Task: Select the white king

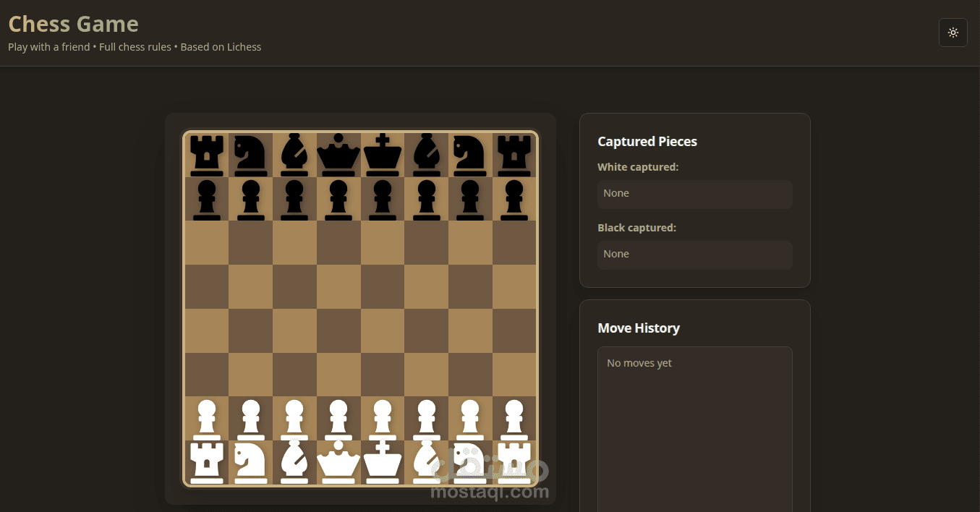Action: [x=383, y=463]
